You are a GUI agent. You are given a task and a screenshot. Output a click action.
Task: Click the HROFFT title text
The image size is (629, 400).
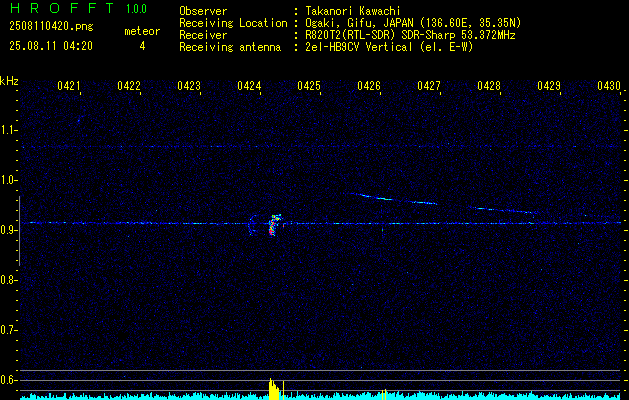[62, 8]
